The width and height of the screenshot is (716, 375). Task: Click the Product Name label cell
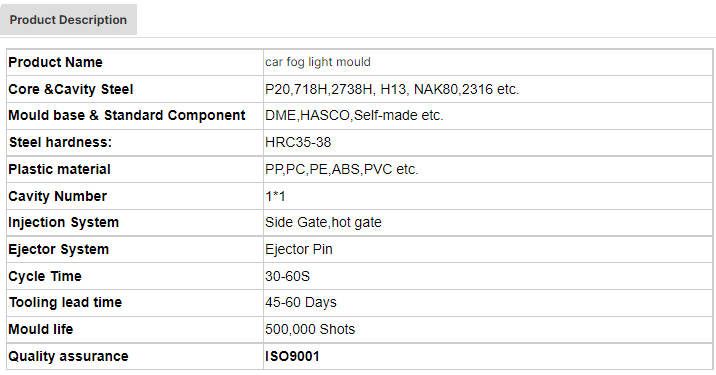[x=135, y=63]
